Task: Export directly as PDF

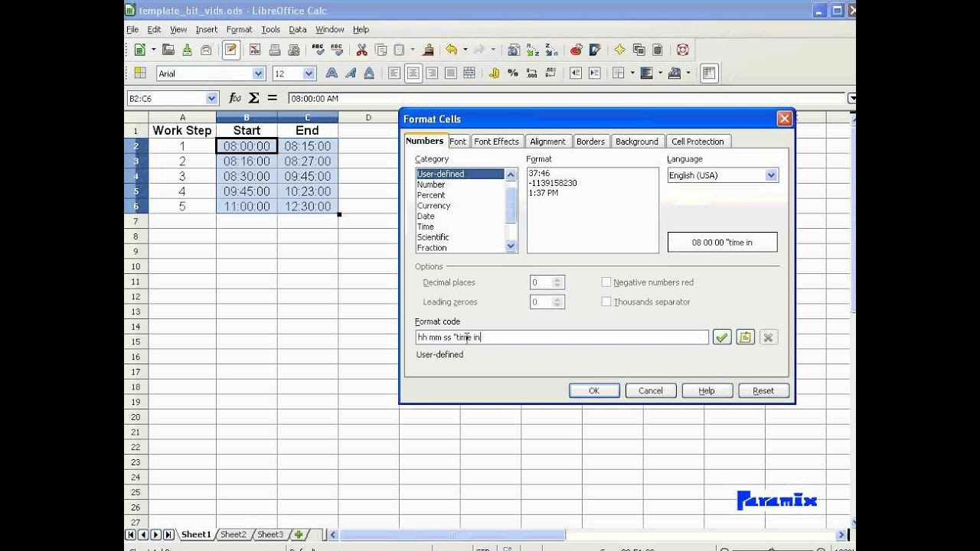Action: click(x=255, y=50)
